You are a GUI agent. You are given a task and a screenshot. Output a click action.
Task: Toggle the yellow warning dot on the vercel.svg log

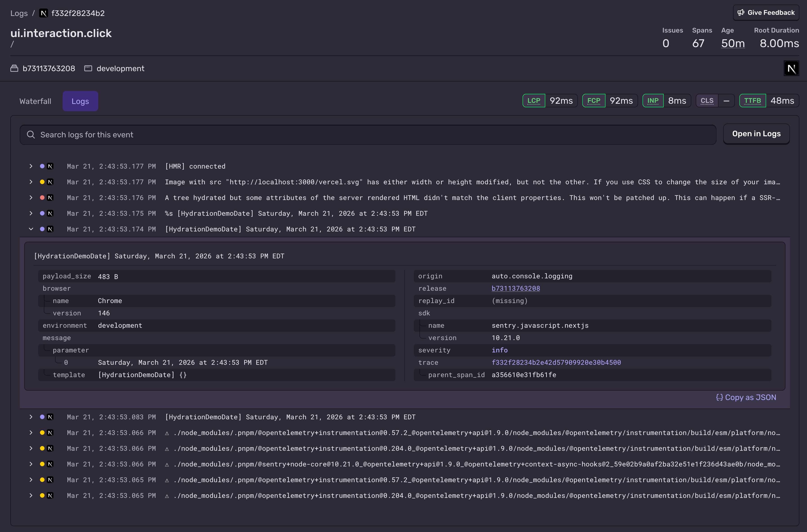pyautogui.click(x=42, y=182)
